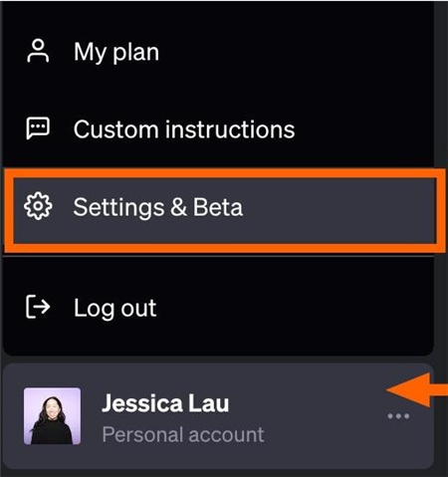Image resolution: width=448 pixels, height=477 pixels.
Task: Select the Log out menu text
Action: click(114, 308)
